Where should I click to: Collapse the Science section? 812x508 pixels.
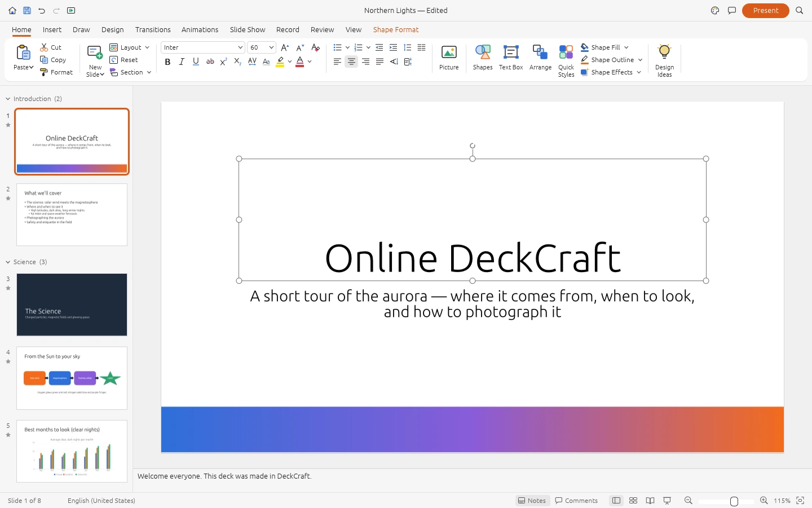8,262
